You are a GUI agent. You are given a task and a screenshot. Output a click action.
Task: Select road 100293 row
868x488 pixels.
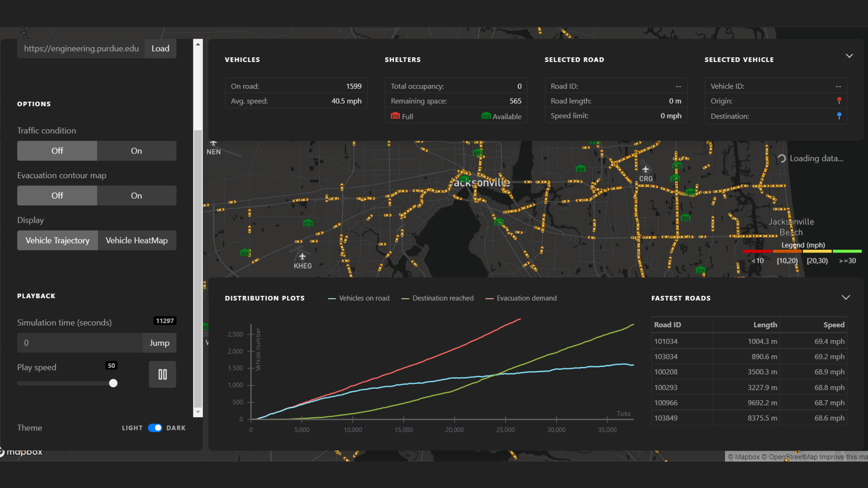(x=749, y=387)
